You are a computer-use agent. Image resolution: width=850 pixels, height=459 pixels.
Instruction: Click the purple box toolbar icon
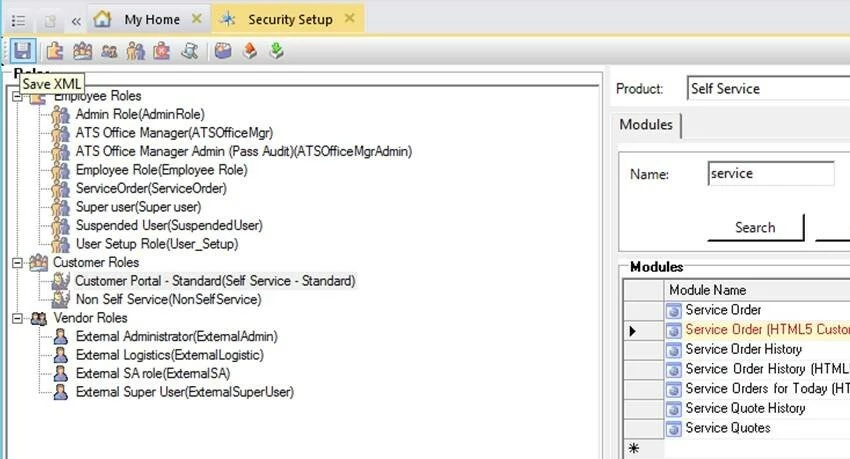[223, 50]
